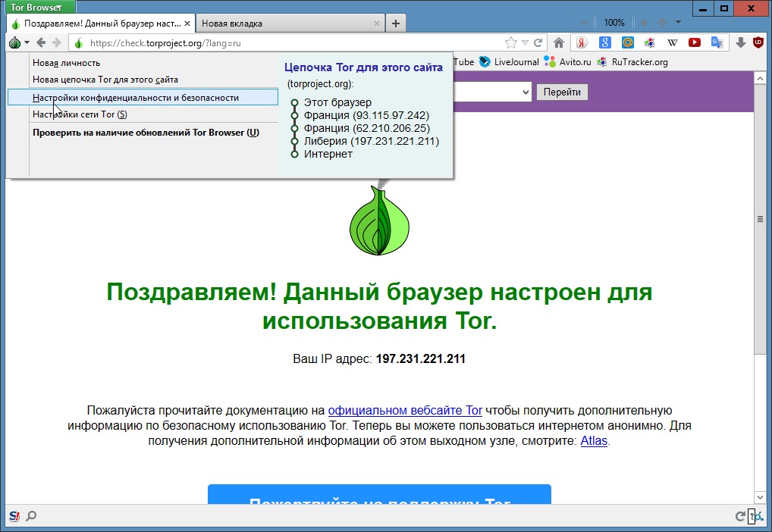The height and width of the screenshot is (532, 772).
Task: Open Настройки конфиденциальности и безопасности
Action: click(x=143, y=98)
